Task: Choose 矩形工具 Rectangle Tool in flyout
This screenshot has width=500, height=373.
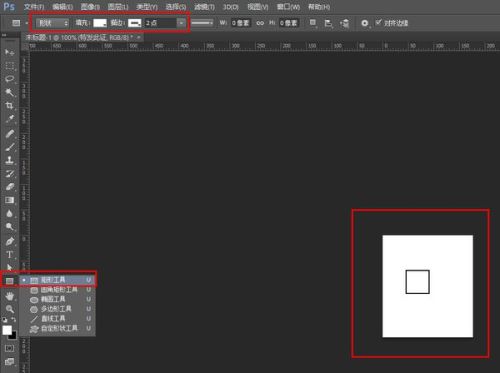Action: coord(57,280)
